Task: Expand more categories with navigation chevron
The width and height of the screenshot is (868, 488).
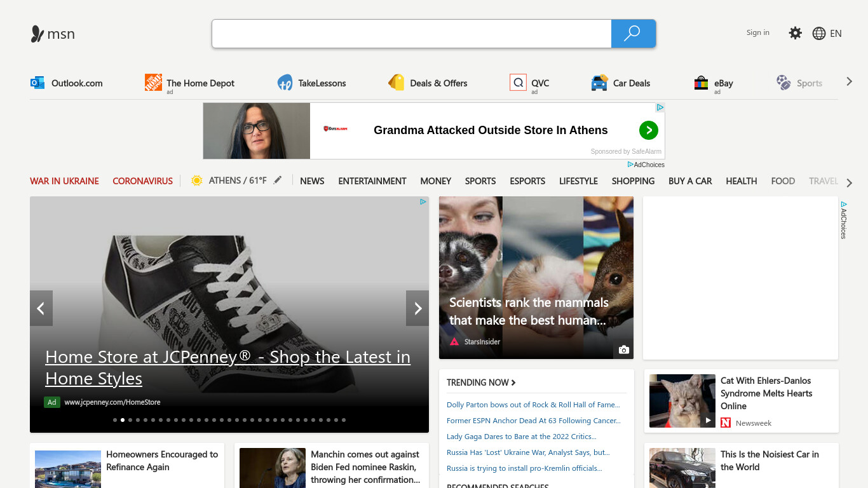Action: click(850, 183)
